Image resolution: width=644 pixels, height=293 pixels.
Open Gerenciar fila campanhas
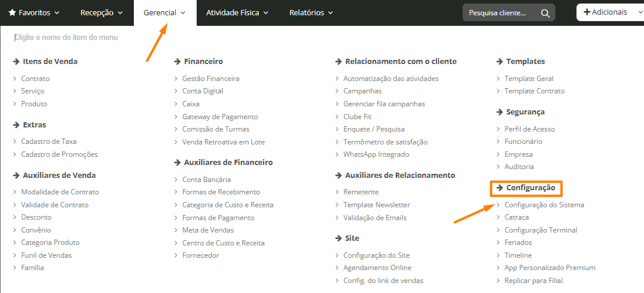[384, 104]
